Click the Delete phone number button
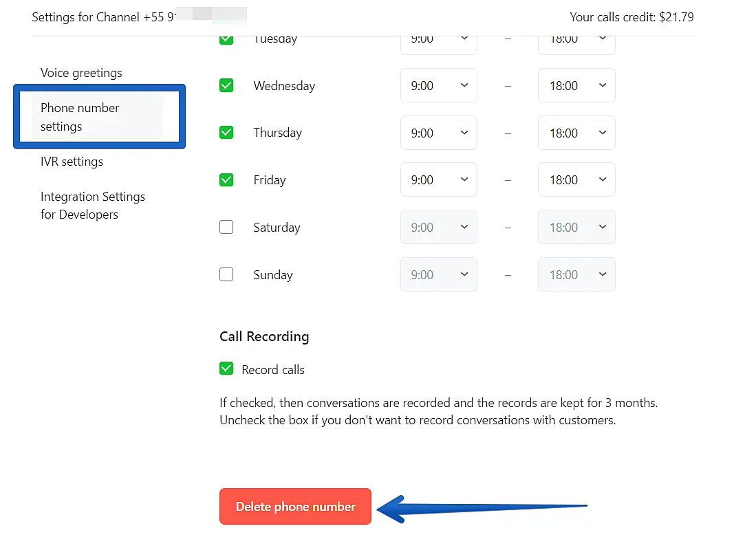756x559 pixels. (295, 507)
